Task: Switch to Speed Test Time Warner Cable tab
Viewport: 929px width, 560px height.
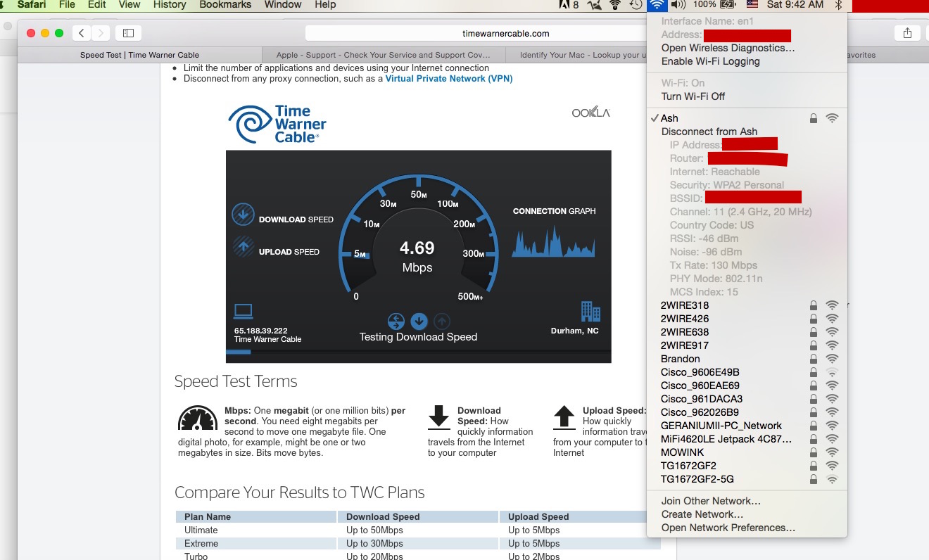Action: [x=139, y=55]
